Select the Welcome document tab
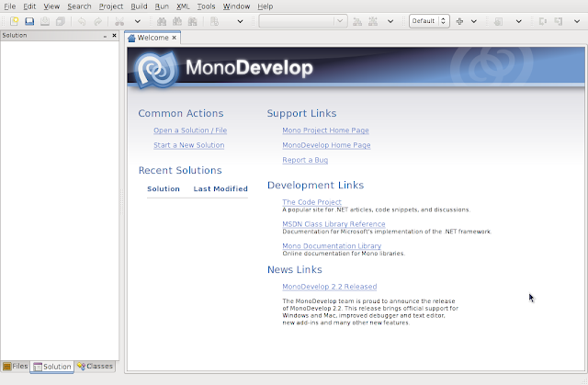The image size is (588, 385). [153, 38]
